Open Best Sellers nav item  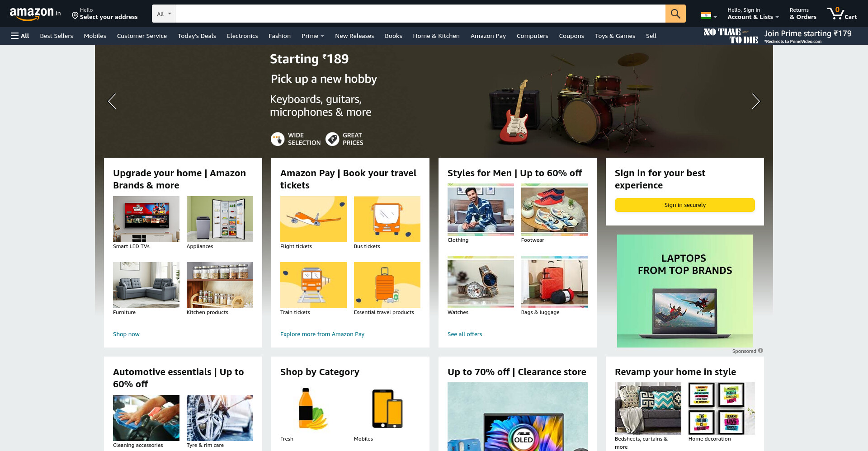pos(57,36)
